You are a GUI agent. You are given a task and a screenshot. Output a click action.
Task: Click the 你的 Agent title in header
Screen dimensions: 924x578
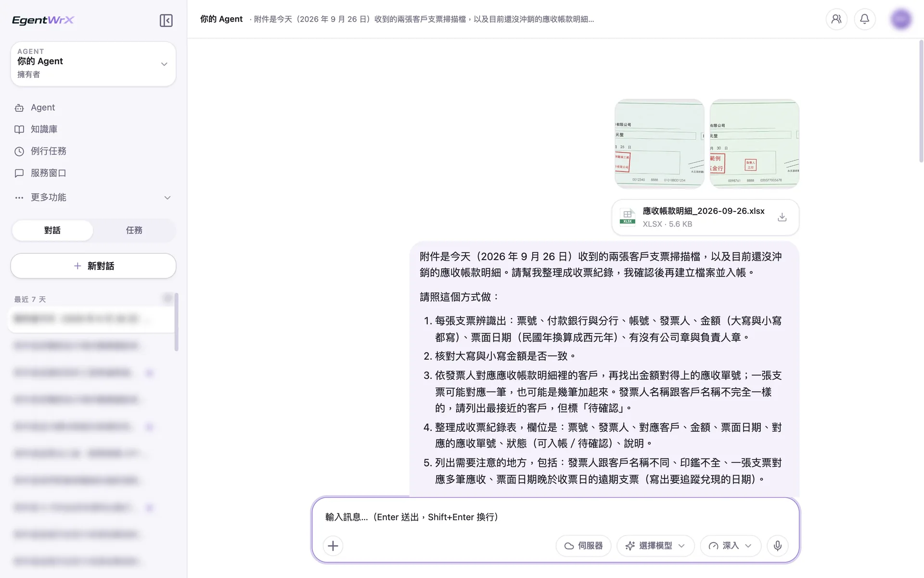(221, 19)
